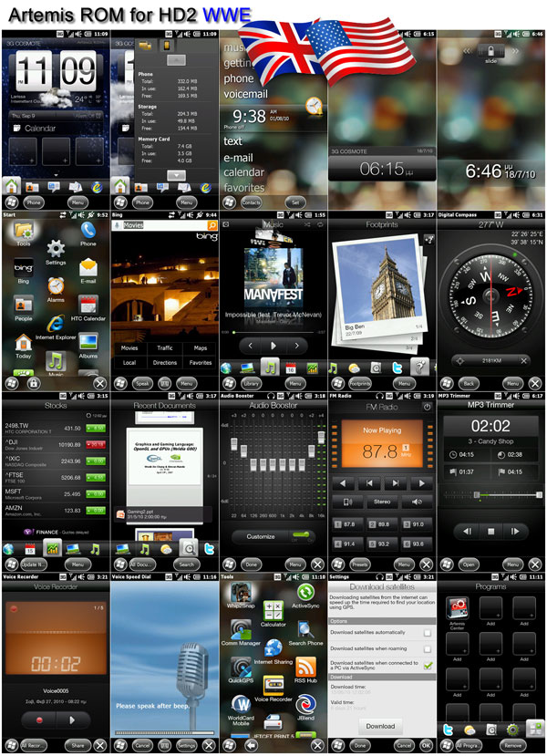
Task: Select Directions in Bing categories
Action: tap(165, 363)
